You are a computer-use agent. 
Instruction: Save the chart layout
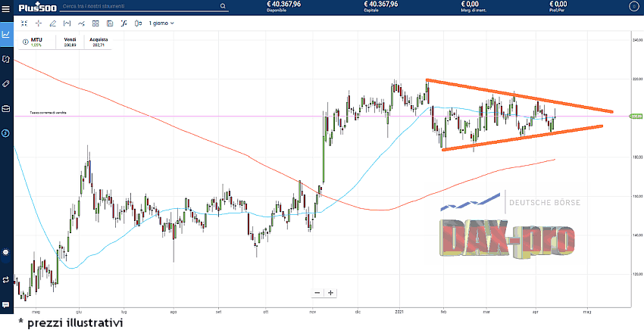(110, 23)
